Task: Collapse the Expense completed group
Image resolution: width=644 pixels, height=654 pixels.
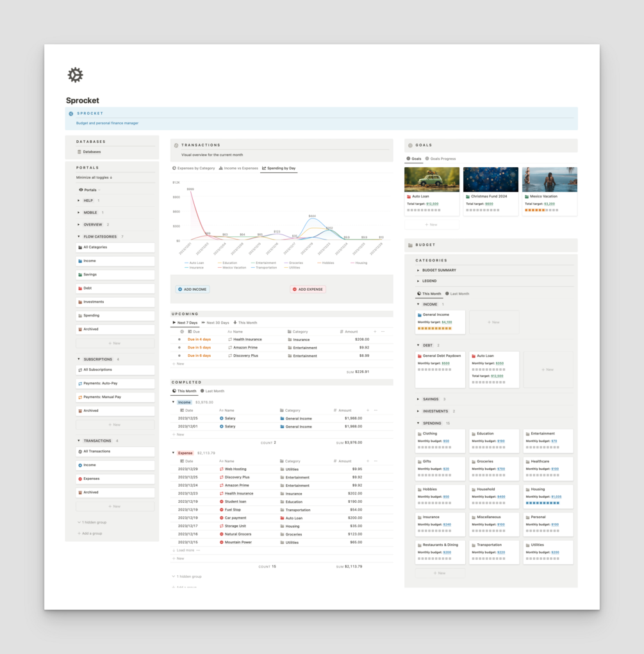Action: click(173, 452)
